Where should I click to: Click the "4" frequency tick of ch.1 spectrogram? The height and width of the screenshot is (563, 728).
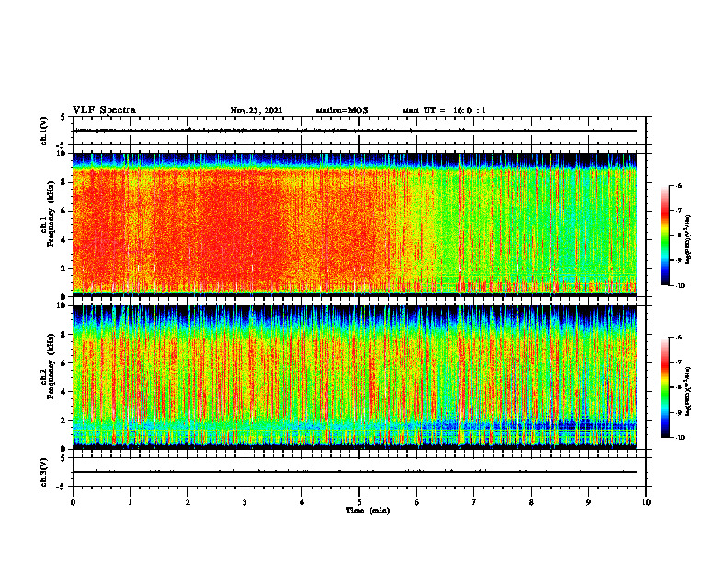64,240
